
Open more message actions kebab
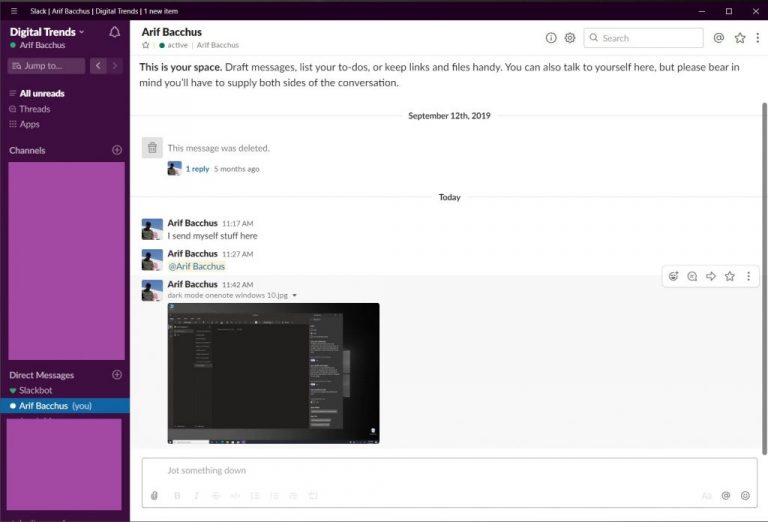pyautogui.click(x=748, y=276)
